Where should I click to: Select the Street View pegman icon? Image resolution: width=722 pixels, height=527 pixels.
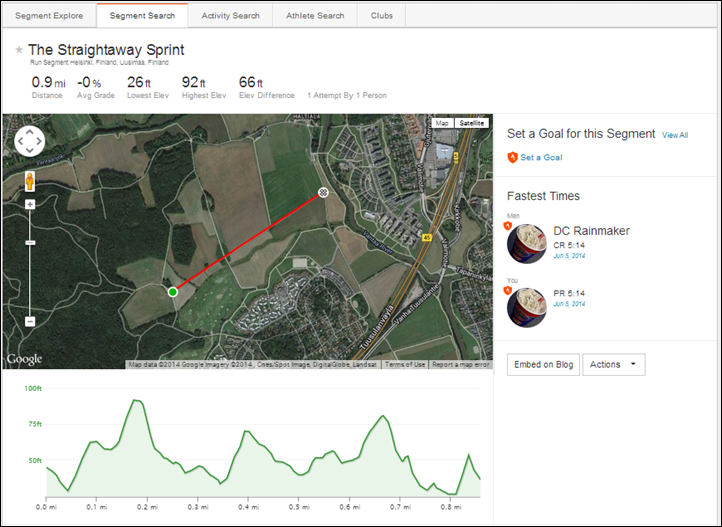pyautogui.click(x=30, y=181)
